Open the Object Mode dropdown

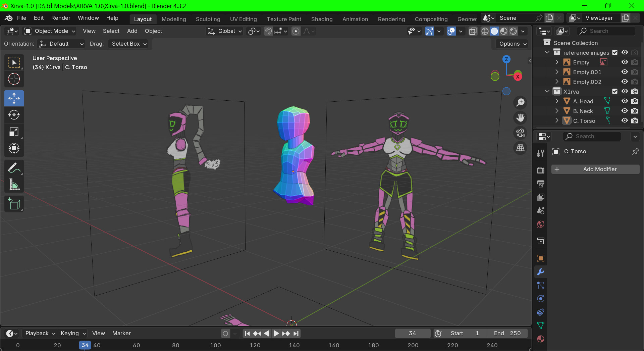point(50,31)
